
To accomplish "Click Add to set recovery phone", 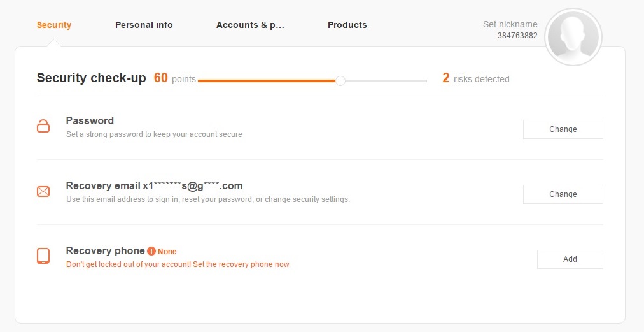I will coord(570,259).
